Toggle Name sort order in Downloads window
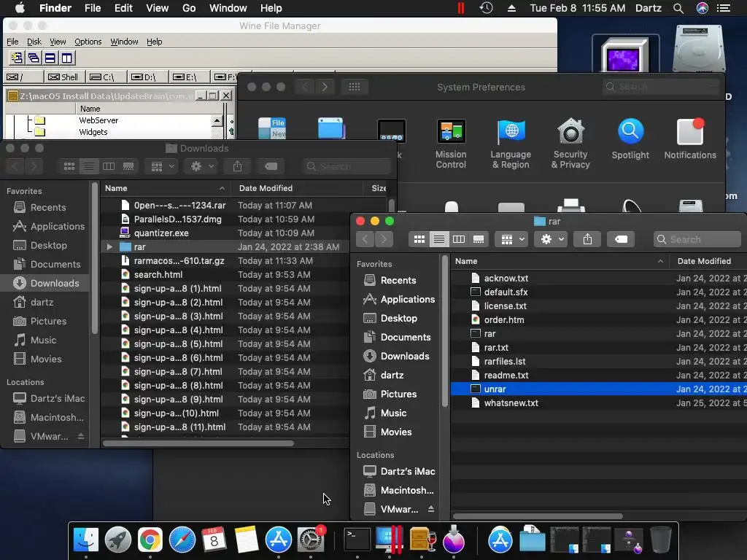This screenshot has width=747, height=560. [x=165, y=188]
